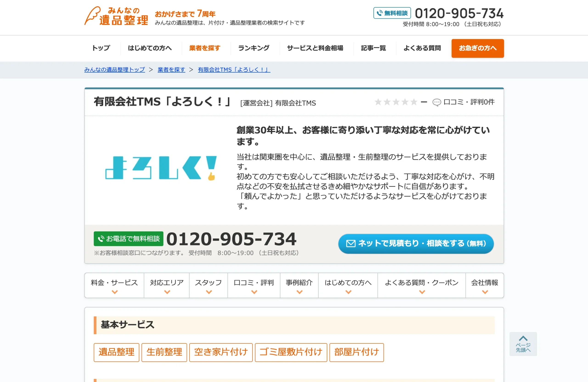The width and height of the screenshot is (588, 382).
Task: Click the 部屋片付け service tag
Action: click(357, 352)
